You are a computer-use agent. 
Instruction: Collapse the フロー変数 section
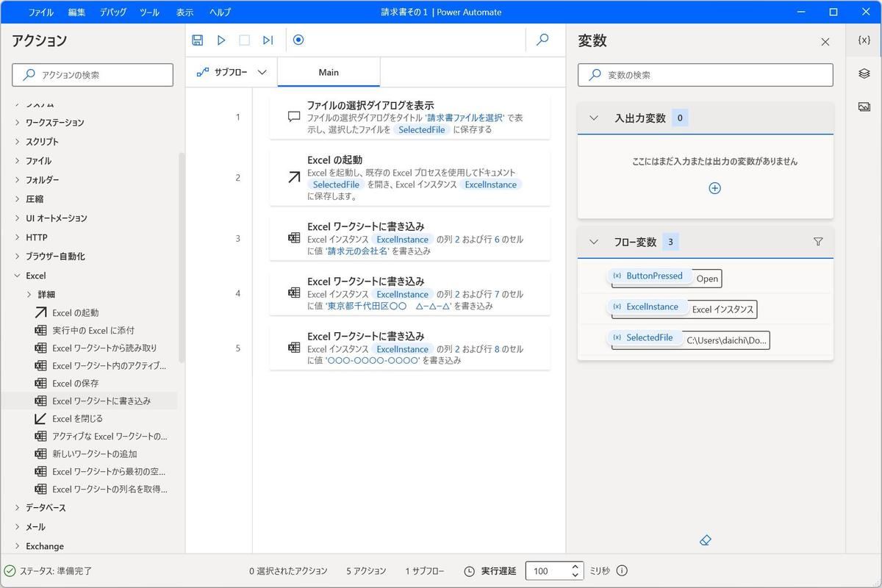point(594,242)
